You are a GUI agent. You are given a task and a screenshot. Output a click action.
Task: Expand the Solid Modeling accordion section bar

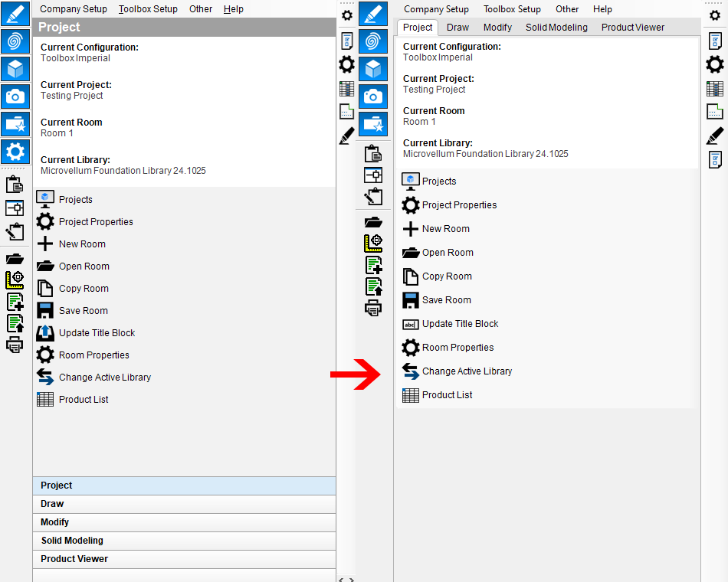[184, 541]
